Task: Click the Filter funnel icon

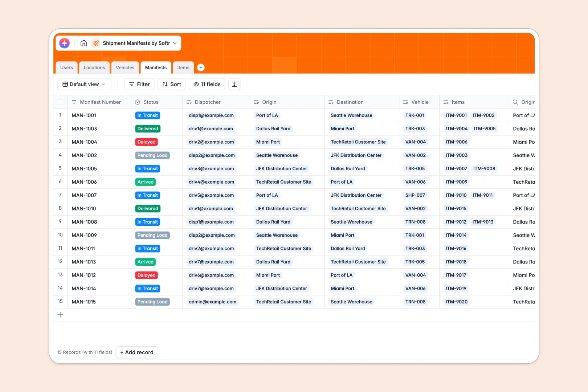Action: coord(132,84)
